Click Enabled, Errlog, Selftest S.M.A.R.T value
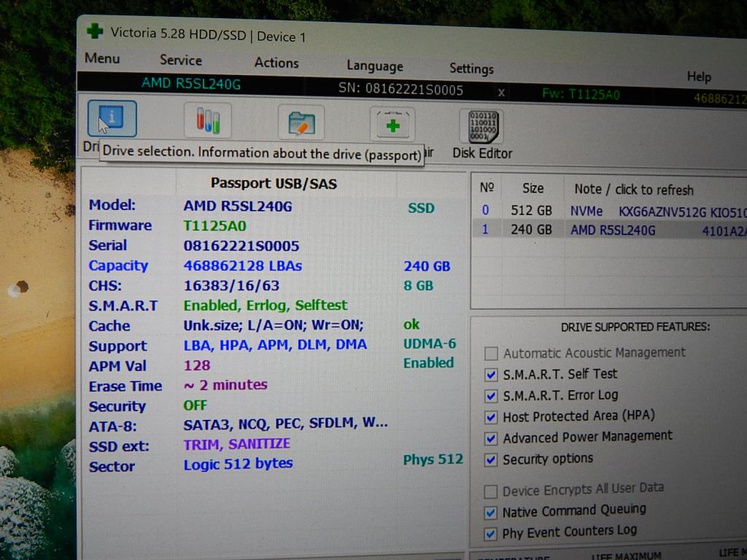The width and height of the screenshot is (747, 560). pos(266,306)
